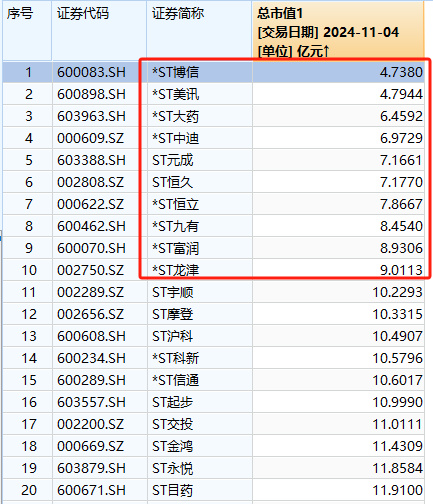The image size is (433, 504).
Task: Click the 证券代码 column header
Action: [x=99, y=31]
